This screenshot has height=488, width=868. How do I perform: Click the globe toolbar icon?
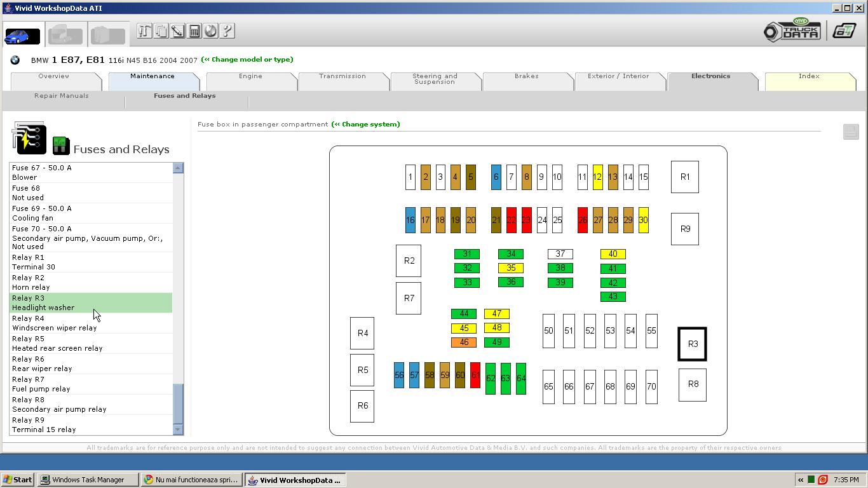210,30
